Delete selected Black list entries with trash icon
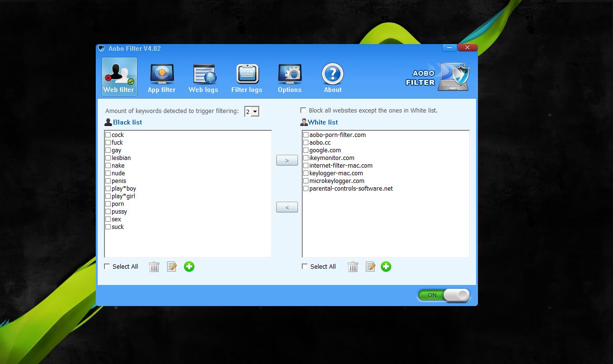The height and width of the screenshot is (364, 613). [154, 267]
